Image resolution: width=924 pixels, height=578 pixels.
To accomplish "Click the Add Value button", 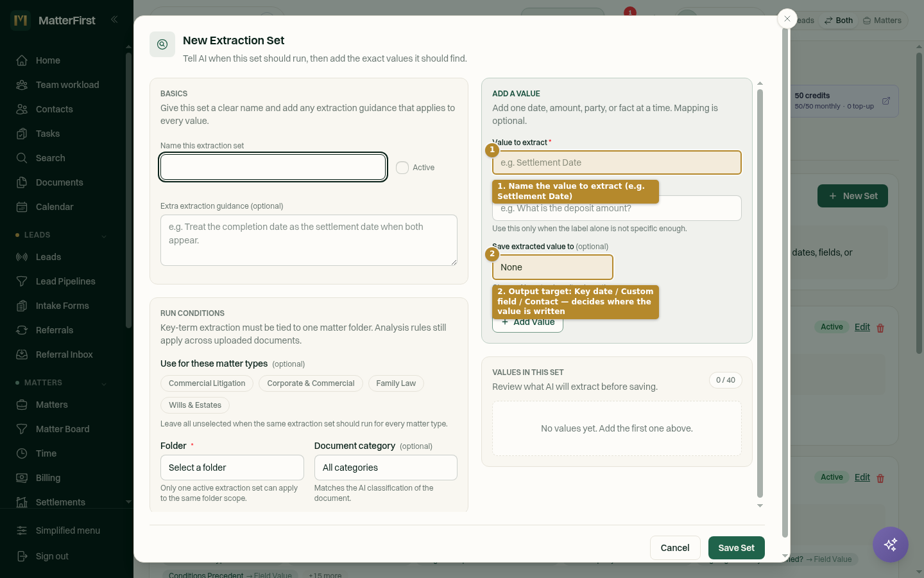I will 527,322.
